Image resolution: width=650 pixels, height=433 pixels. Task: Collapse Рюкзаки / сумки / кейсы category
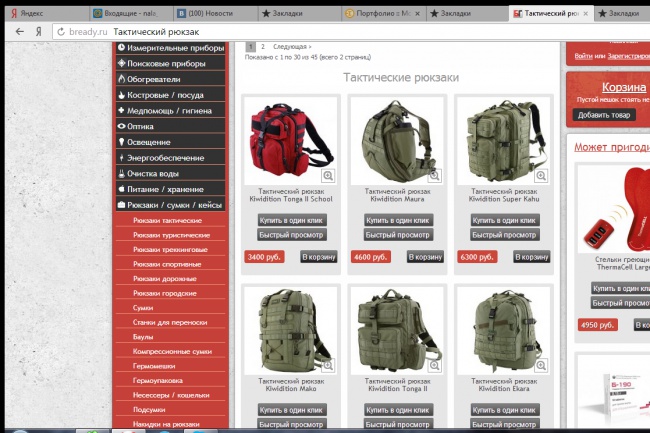tap(171, 205)
